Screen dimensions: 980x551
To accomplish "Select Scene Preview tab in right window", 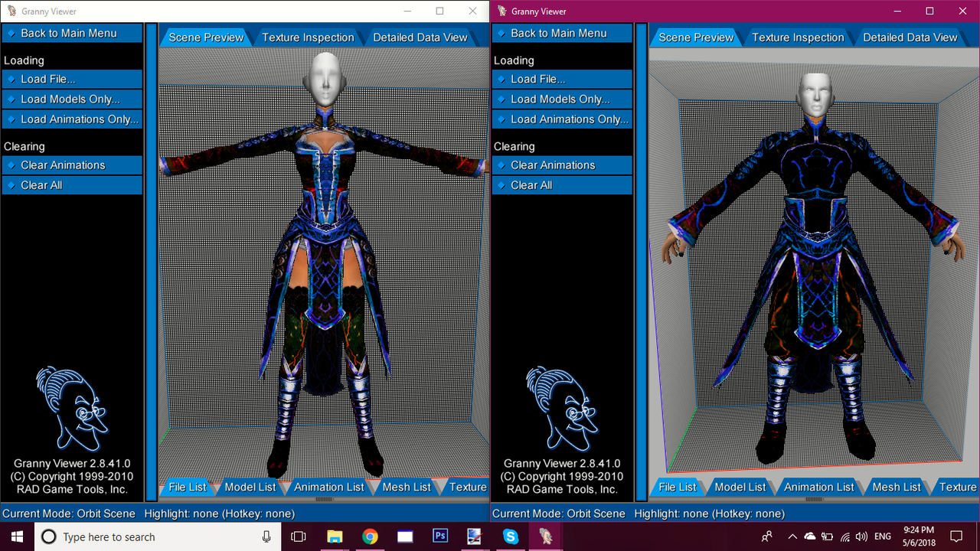I will (696, 37).
